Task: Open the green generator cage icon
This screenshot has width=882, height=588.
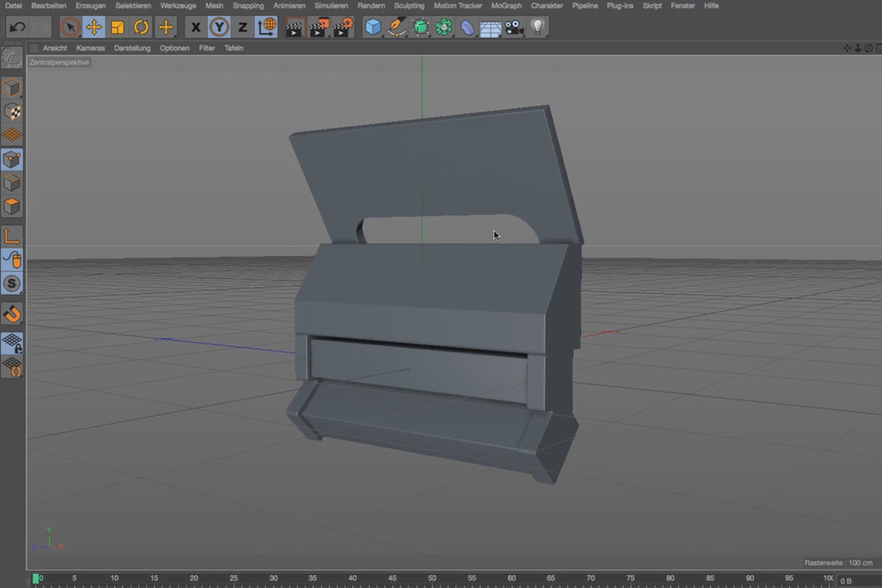Action: coord(420,28)
